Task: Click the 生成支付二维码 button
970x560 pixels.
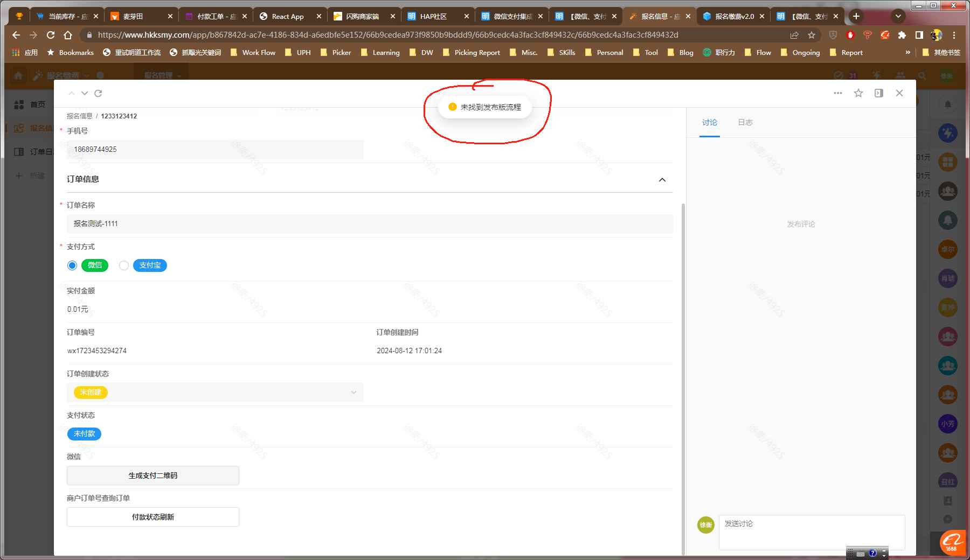Action: point(153,475)
